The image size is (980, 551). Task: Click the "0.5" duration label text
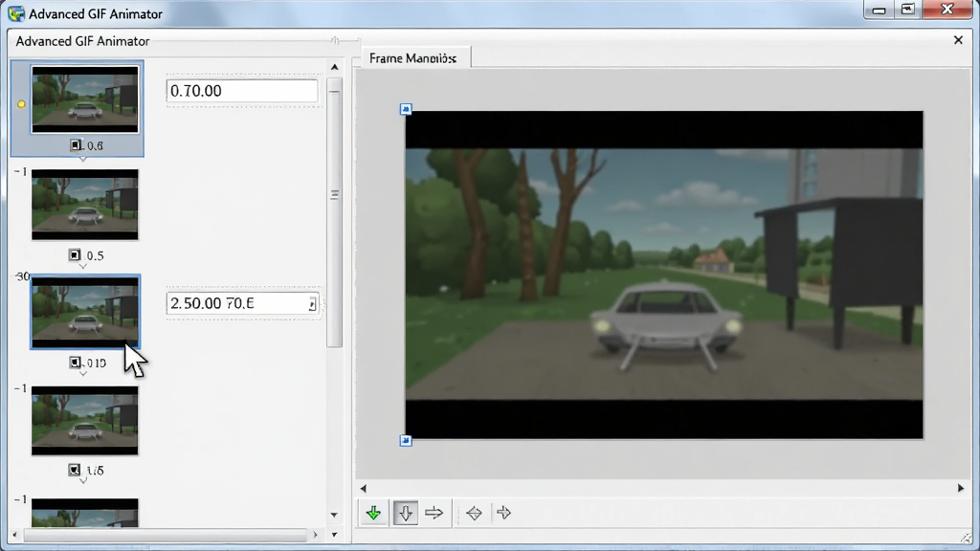(95, 255)
